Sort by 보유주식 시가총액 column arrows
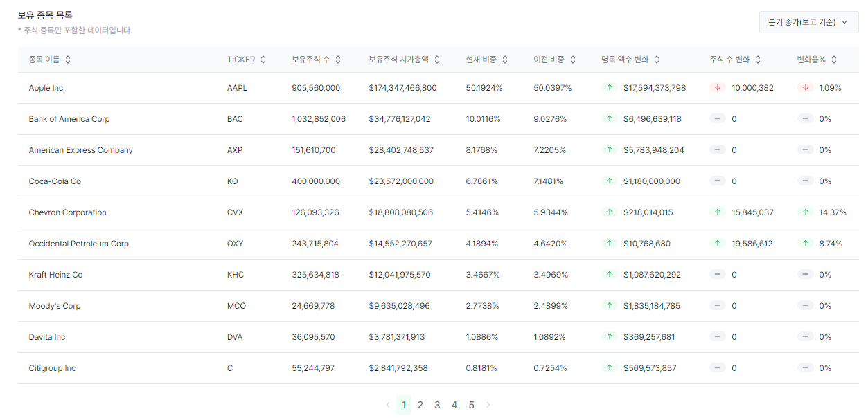This screenshot has height=418, width=868. coord(437,60)
